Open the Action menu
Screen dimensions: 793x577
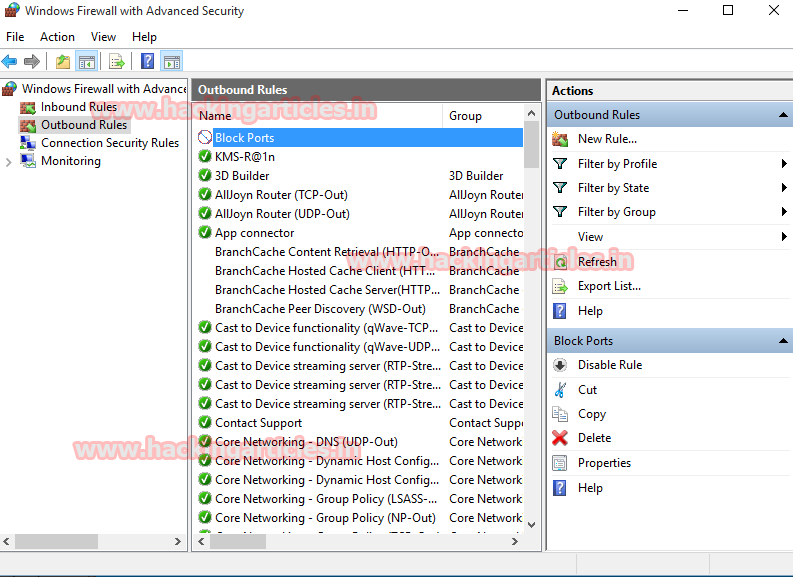click(x=57, y=37)
